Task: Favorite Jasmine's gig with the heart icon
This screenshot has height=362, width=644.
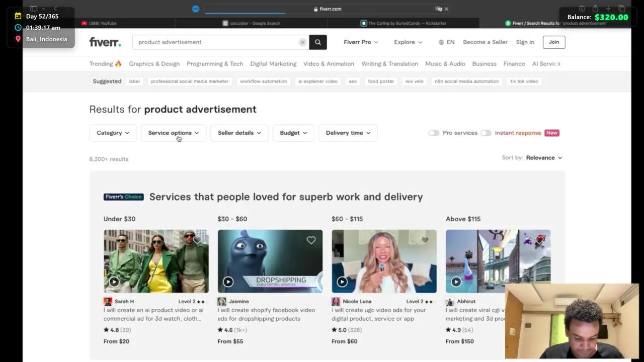Action: click(x=311, y=240)
